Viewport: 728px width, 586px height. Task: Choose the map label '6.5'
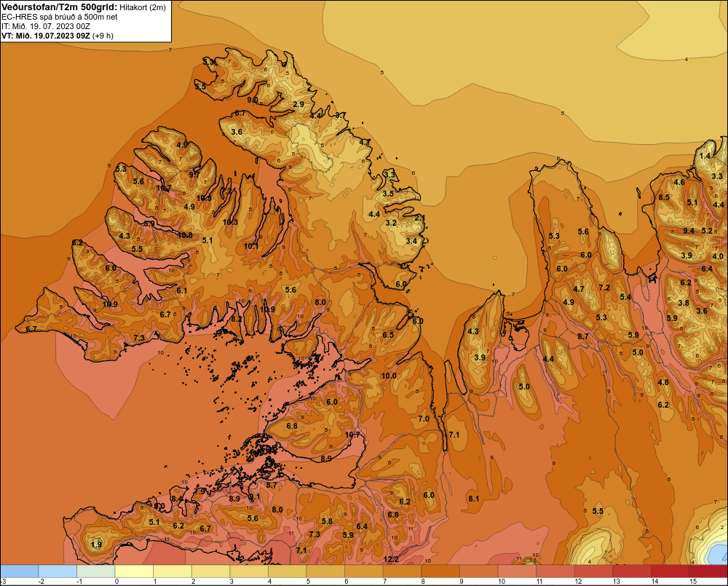(388, 335)
